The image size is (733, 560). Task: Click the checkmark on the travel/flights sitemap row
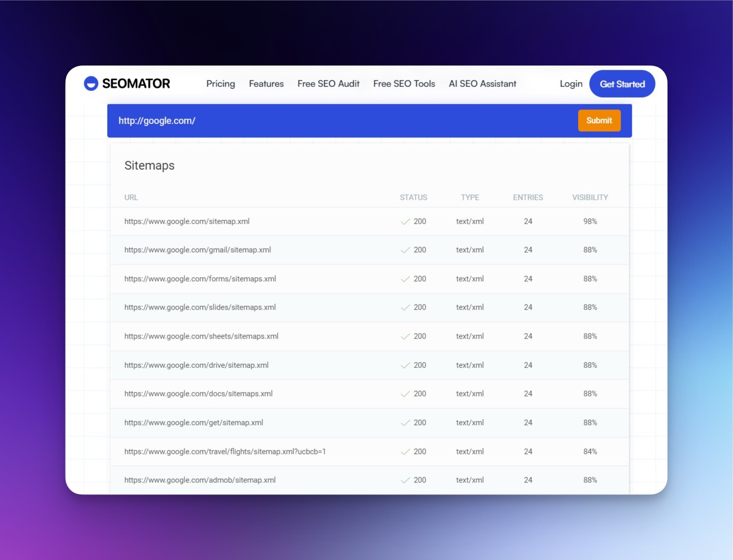[x=404, y=451]
